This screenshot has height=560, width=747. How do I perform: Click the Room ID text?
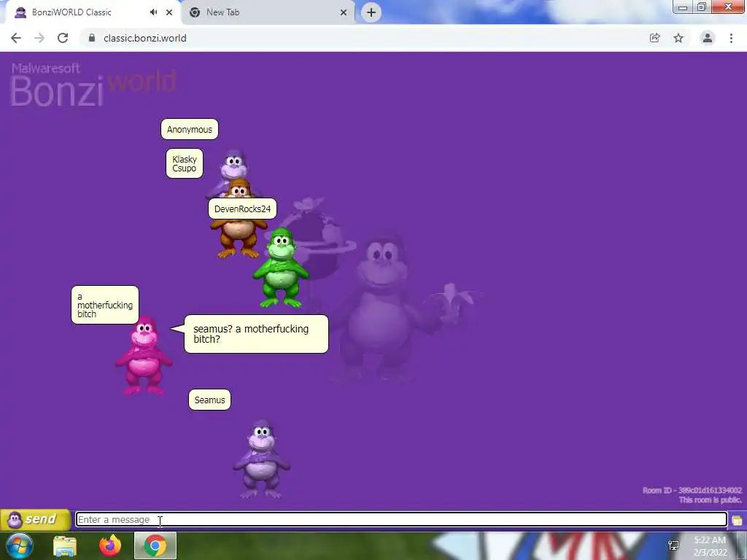pyautogui.click(x=692, y=490)
